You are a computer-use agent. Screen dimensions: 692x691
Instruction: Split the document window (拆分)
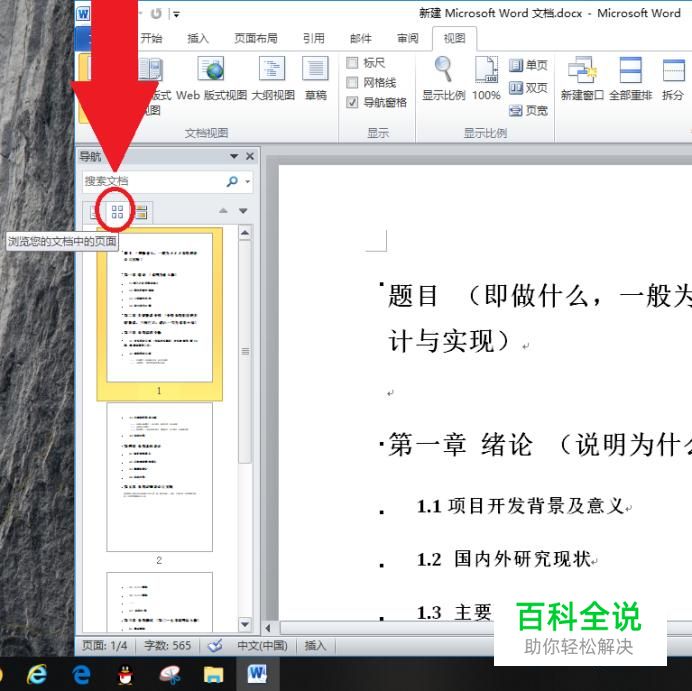(x=673, y=79)
